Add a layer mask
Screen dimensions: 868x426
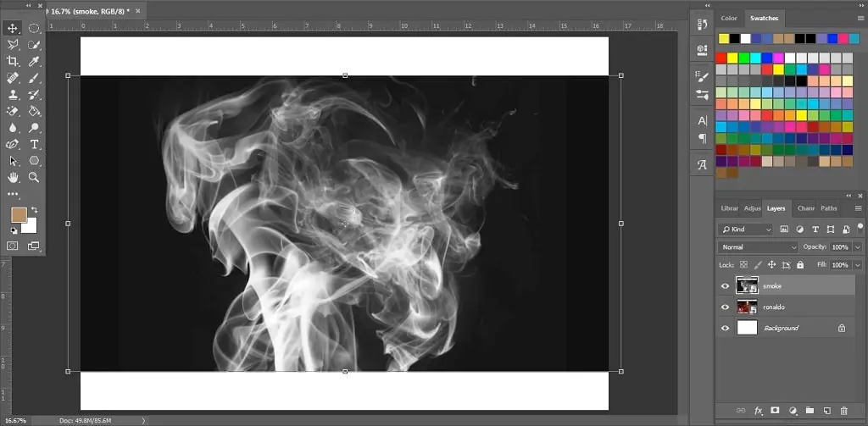(x=775, y=411)
